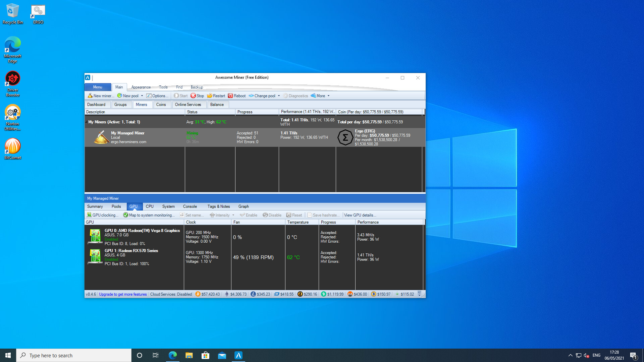Screen dimensions: 644x362
Task: Click the Disable GPU button
Action: pos(272,215)
